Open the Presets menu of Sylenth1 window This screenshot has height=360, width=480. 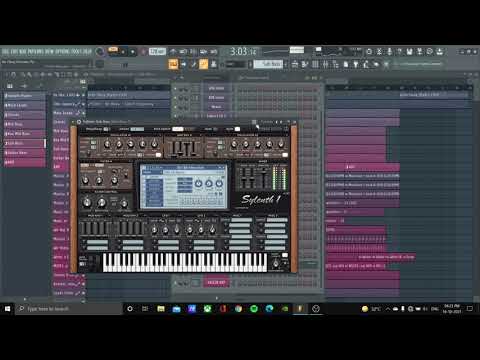pos(267,122)
